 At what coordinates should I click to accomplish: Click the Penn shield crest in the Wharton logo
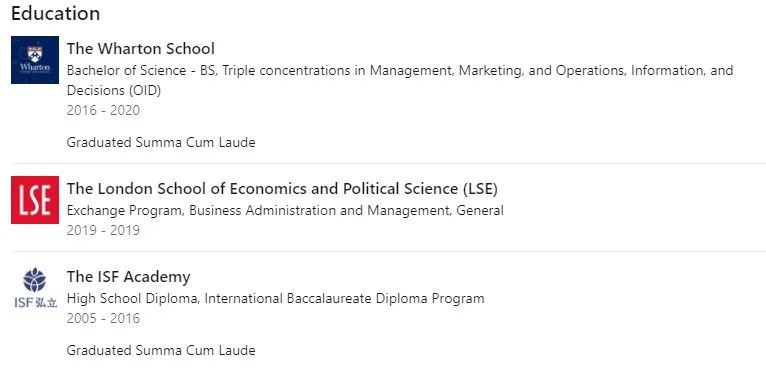35,53
